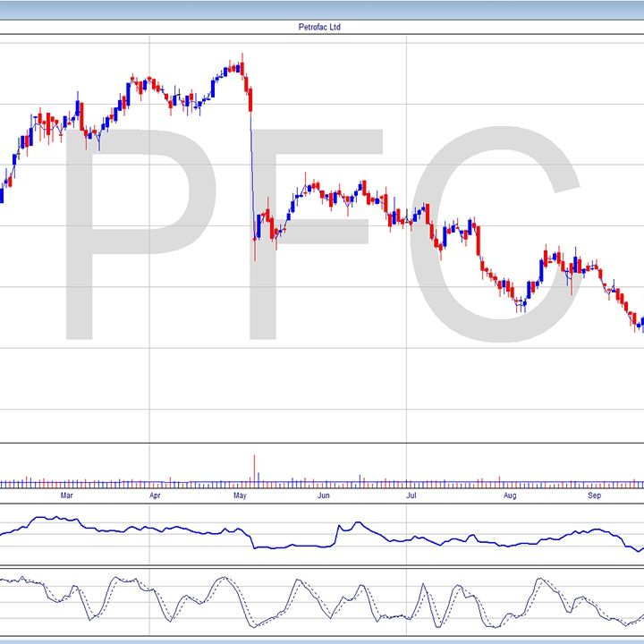This screenshot has height=644, width=644.
Task: Click the Petrofac Ltd chart title
Action: coord(319,28)
